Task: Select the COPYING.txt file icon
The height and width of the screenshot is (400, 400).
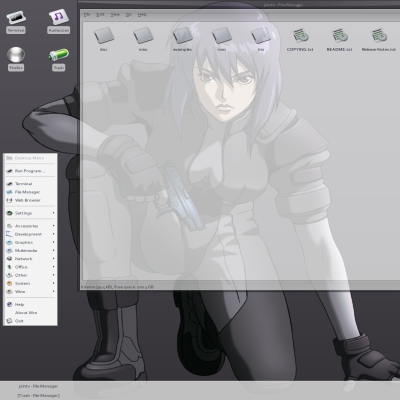Action: [x=300, y=39]
